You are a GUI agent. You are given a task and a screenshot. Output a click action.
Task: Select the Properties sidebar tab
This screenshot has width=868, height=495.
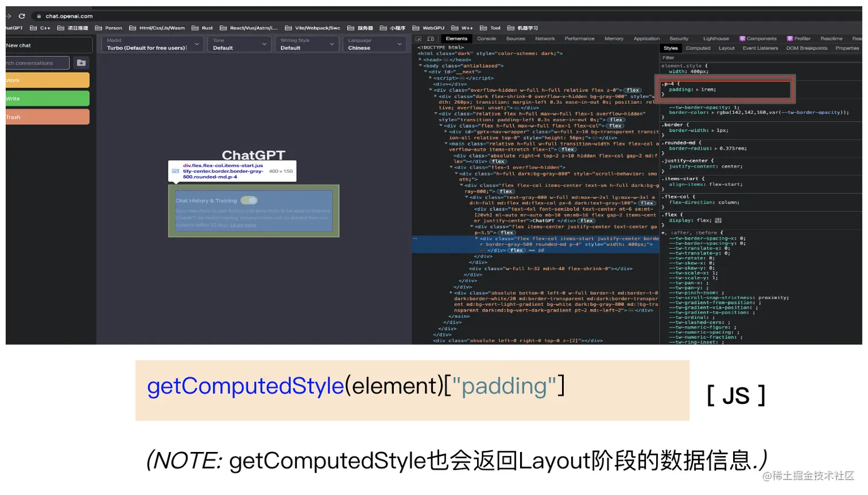coord(847,48)
